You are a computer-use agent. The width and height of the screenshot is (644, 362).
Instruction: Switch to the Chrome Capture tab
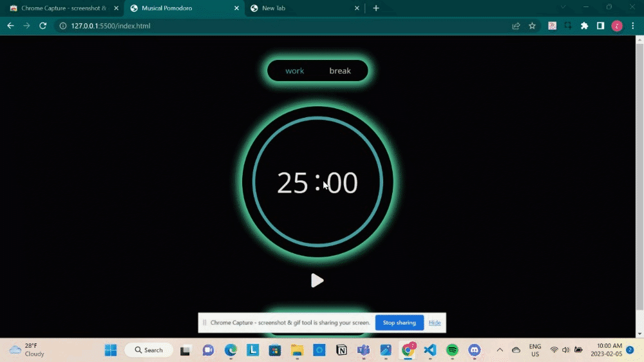click(62, 8)
